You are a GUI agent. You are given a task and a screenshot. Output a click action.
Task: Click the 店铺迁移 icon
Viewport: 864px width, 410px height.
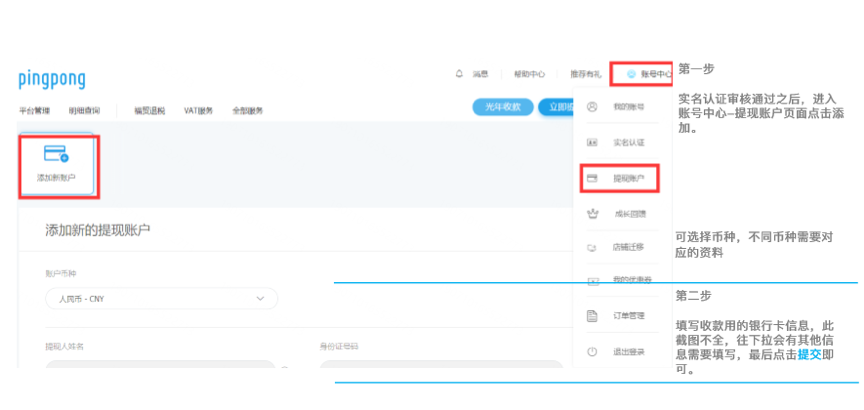tap(592, 247)
